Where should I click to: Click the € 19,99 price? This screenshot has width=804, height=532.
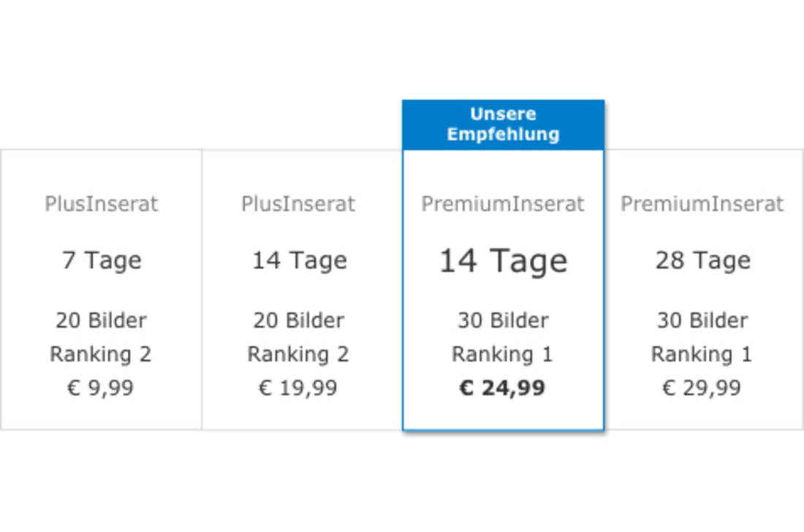[x=298, y=388]
